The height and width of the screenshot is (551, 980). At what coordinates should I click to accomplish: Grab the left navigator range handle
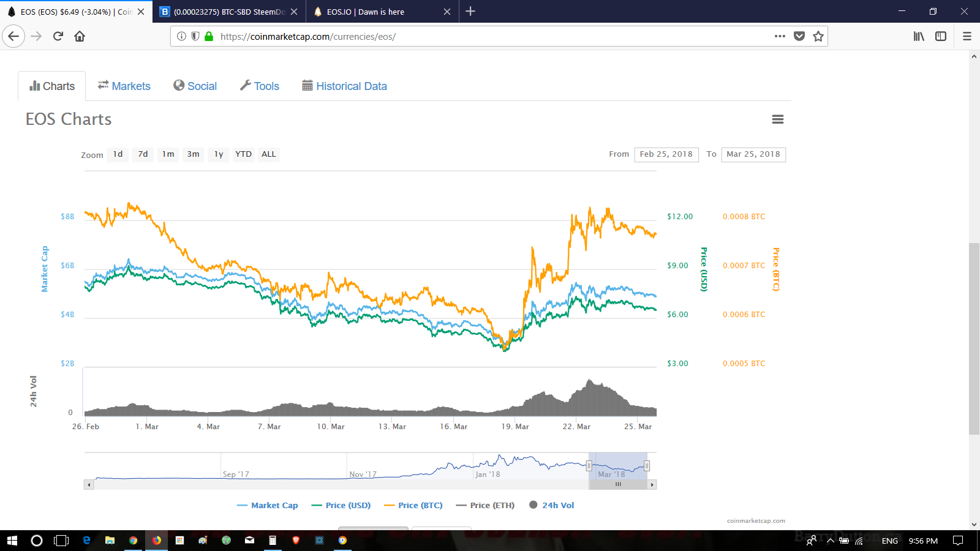coord(589,466)
